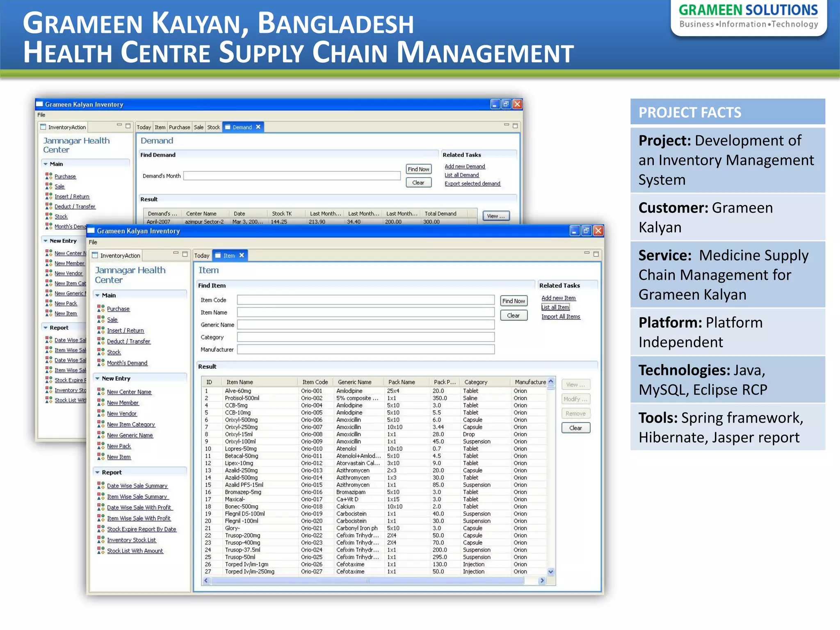840x630 pixels.
Task: Click the Purchase icon in front window sidebar
Action: coord(100,308)
